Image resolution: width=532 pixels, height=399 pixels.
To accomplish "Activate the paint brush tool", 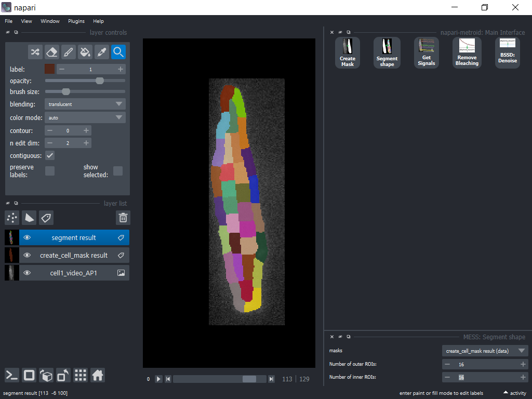I will coord(68,52).
